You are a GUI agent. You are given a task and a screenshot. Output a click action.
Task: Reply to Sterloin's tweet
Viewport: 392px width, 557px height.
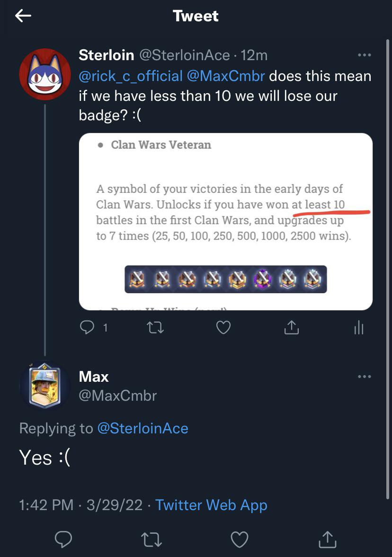tap(86, 327)
